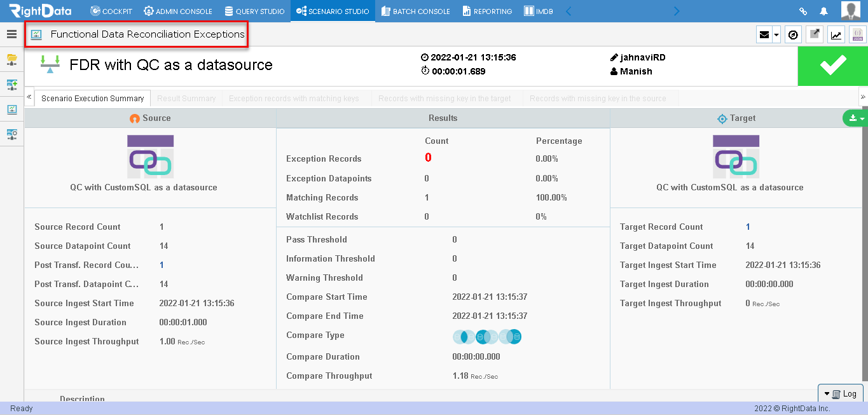This screenshot has width=868, height=415.
Task: Click the chain link icon in the header
Action: pyautogui.click(x=803, y=11)
